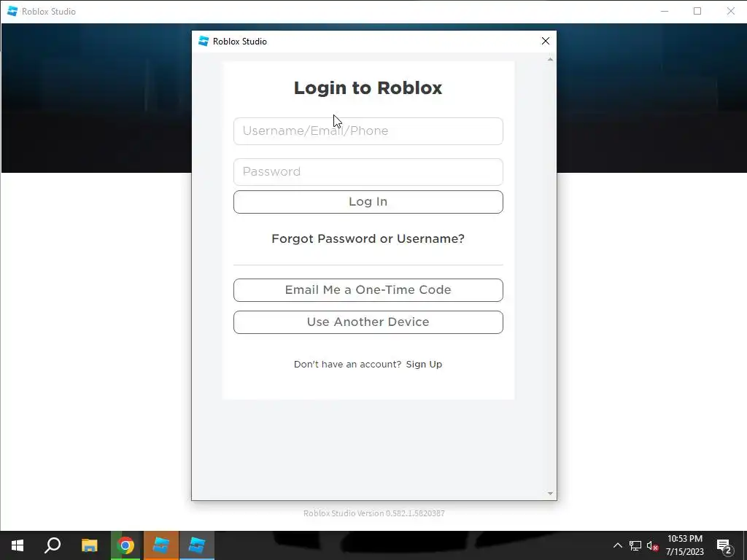This screenshot has height=560, width=747.
Task: Click the Log In button
Action: (368, 202)
